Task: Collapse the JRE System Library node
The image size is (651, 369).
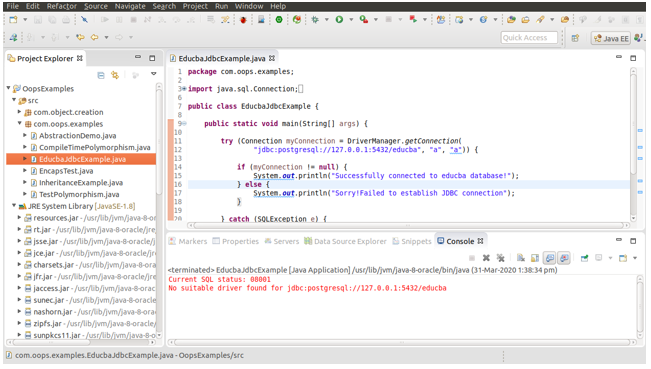Action: pyautogui.click(x=14, y=206)
